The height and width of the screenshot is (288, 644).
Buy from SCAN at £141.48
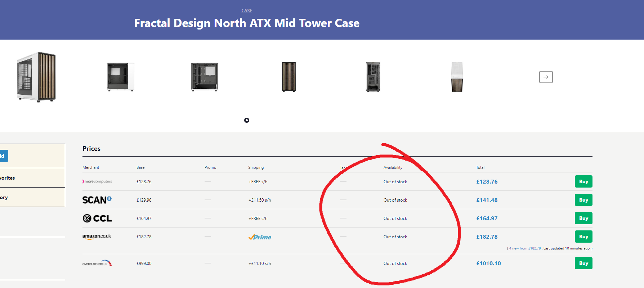point(583,200)
